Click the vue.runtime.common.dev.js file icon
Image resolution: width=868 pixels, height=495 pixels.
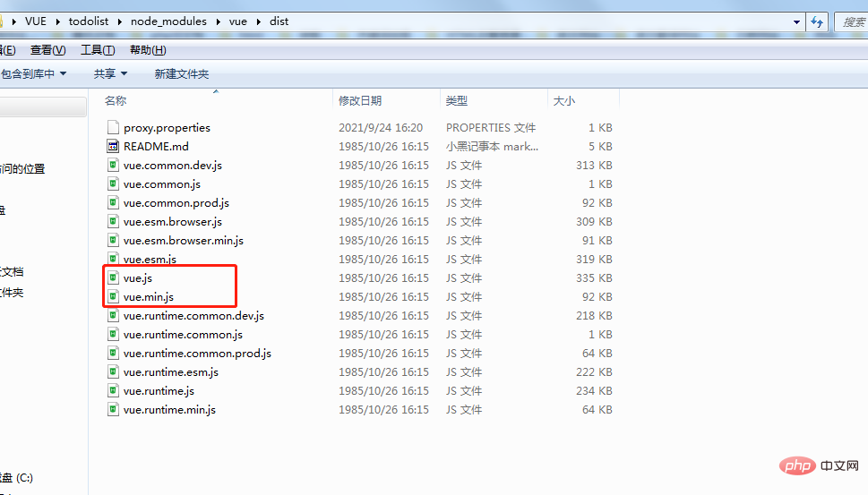[113, 315]
